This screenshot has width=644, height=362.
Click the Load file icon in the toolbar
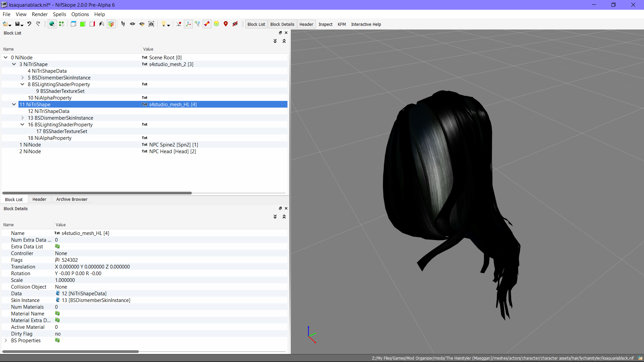(x=5, y=24)
